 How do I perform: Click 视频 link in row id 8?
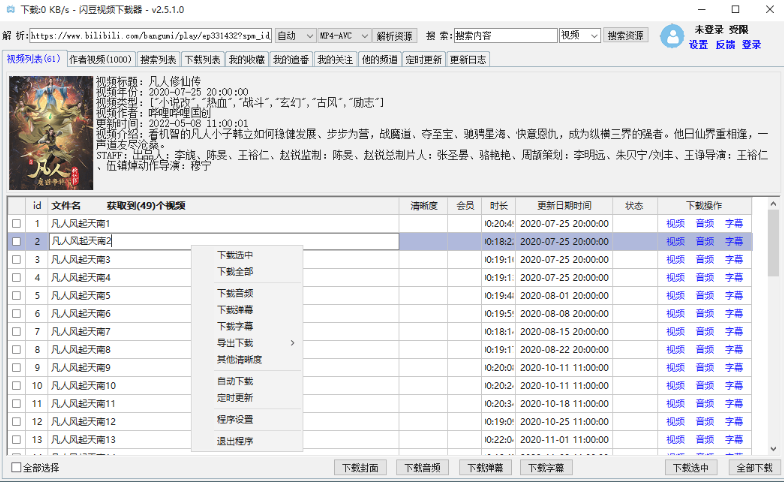click(x=676, y=350)
